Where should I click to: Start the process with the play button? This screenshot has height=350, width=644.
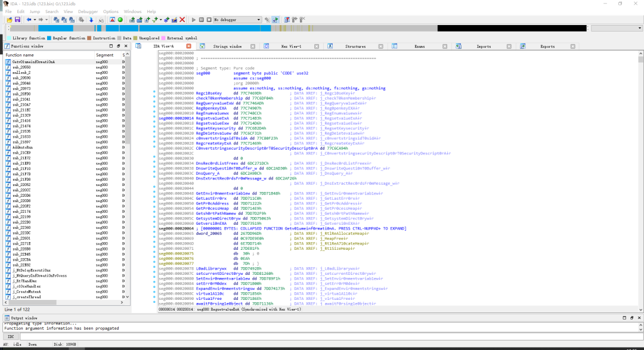(193, 20)
